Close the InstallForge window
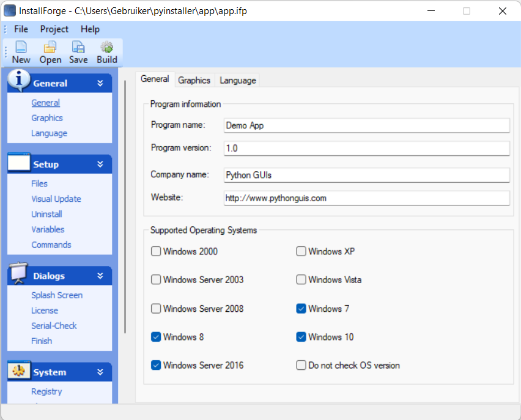The width and height of the screenshot is (521, 420). pyautogui.click(x=503, y=11)
